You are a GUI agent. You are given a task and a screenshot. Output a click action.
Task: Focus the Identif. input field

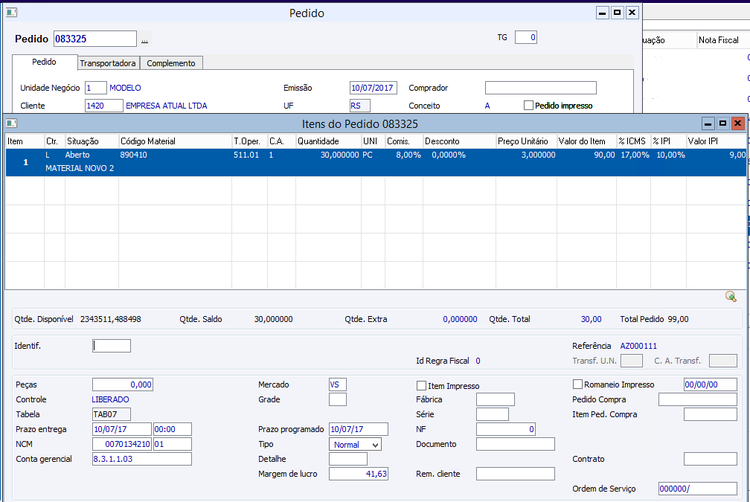111,346
